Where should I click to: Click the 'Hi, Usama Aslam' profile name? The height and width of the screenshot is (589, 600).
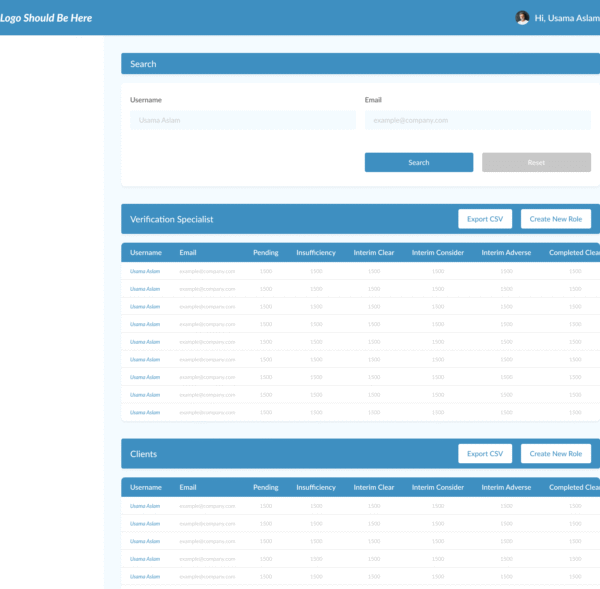click(x=567, y=18)
